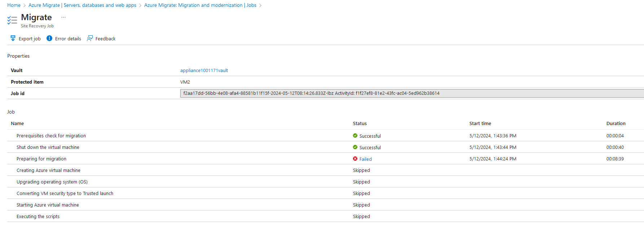
Task: Select Shut down the virtual machine row
Action: (326, 147)
